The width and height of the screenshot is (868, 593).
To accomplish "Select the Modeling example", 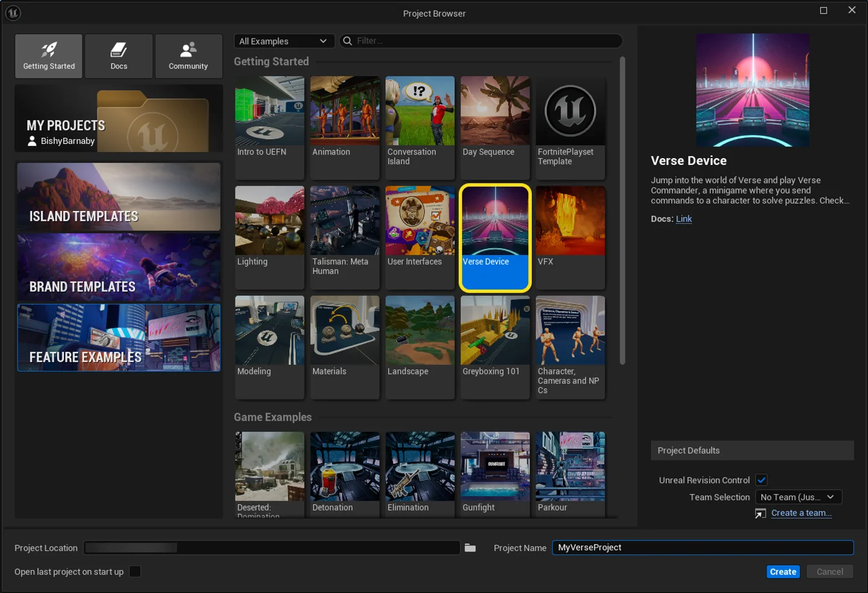I will pos(270,347).
